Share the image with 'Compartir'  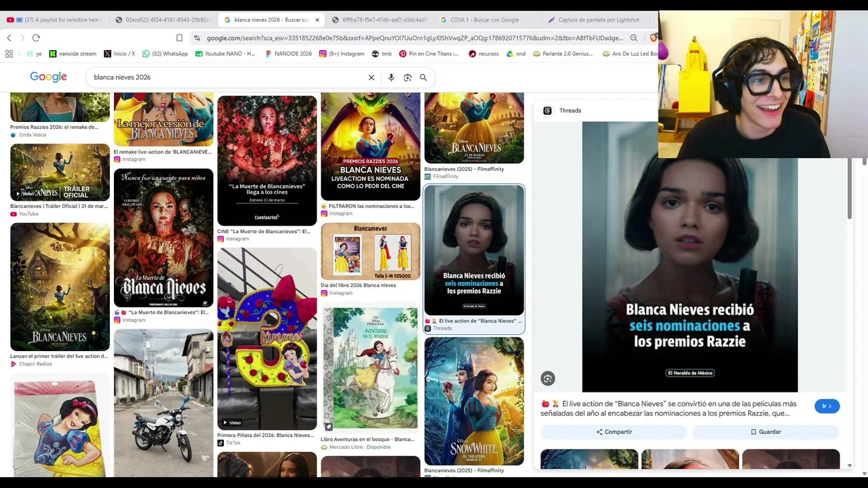click(614, 432)
